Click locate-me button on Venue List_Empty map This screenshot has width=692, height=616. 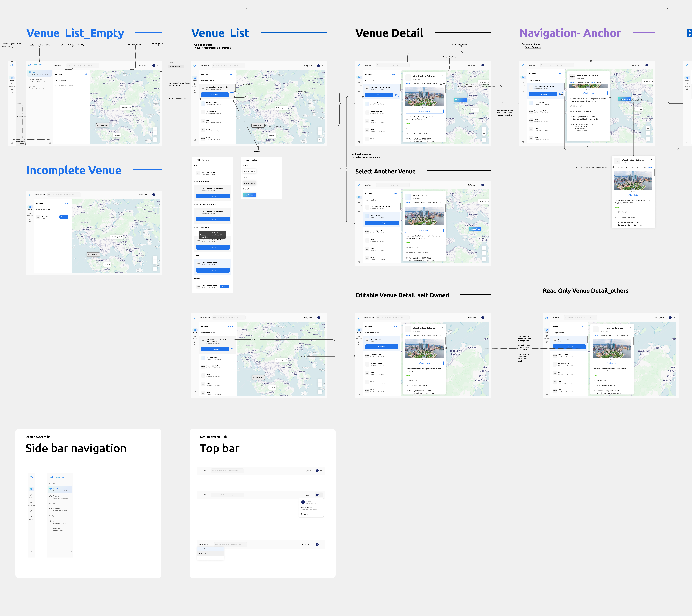coord(155,139)
